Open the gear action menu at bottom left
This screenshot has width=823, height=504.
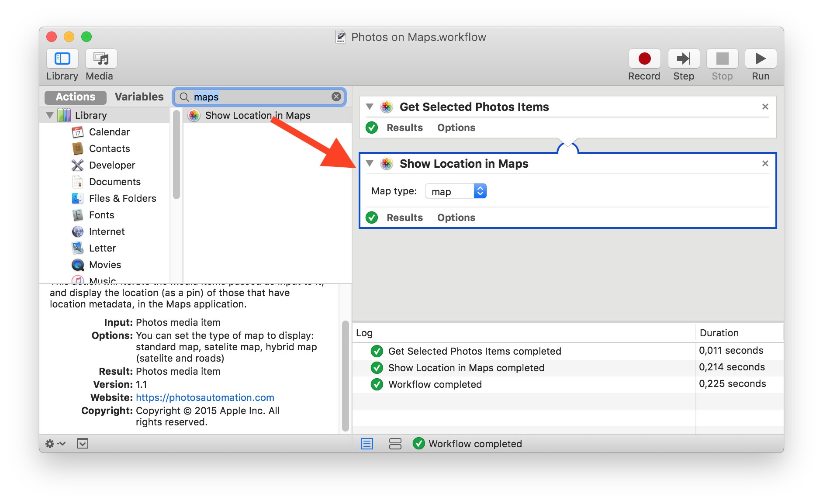click(55, 444)
